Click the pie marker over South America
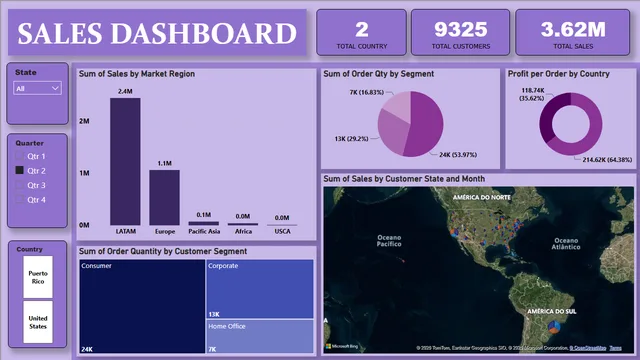The width and height of the screenshot is (640, 360). coord(554,327)
